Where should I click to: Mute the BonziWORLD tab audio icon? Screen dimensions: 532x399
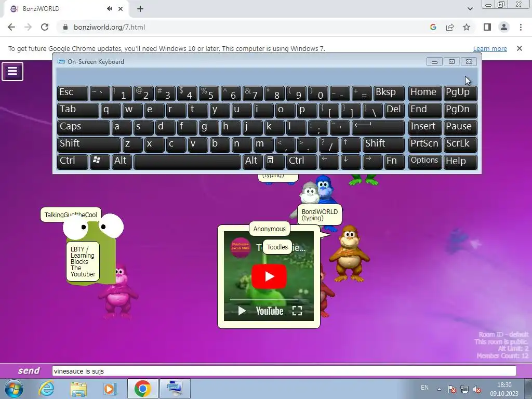pos(109,9)
